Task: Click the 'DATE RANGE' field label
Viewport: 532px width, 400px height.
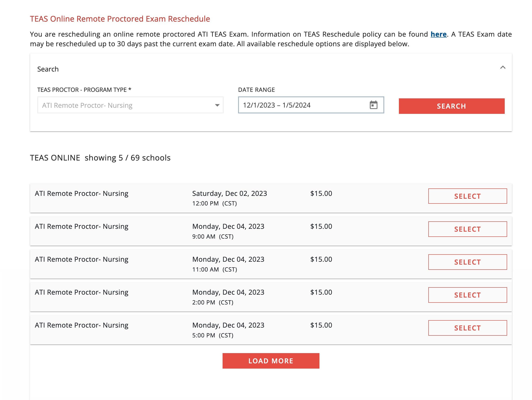Action: [x=256, y=90]
